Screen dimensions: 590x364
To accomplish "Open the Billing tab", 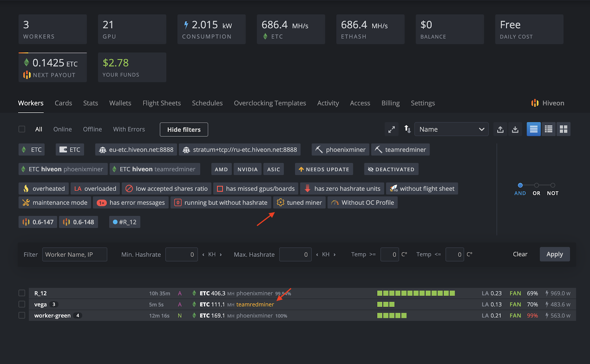I will [x=391, y=103].
